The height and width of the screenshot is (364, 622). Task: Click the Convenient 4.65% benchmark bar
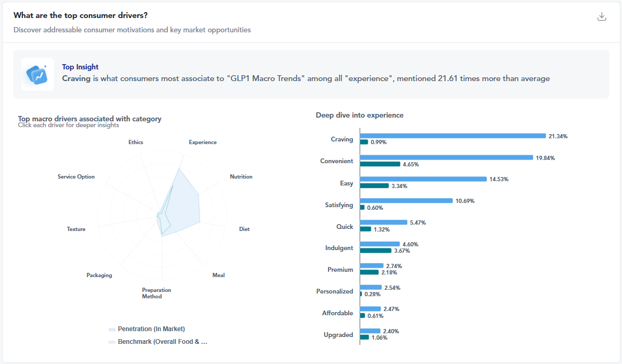(x=380, y=164)
